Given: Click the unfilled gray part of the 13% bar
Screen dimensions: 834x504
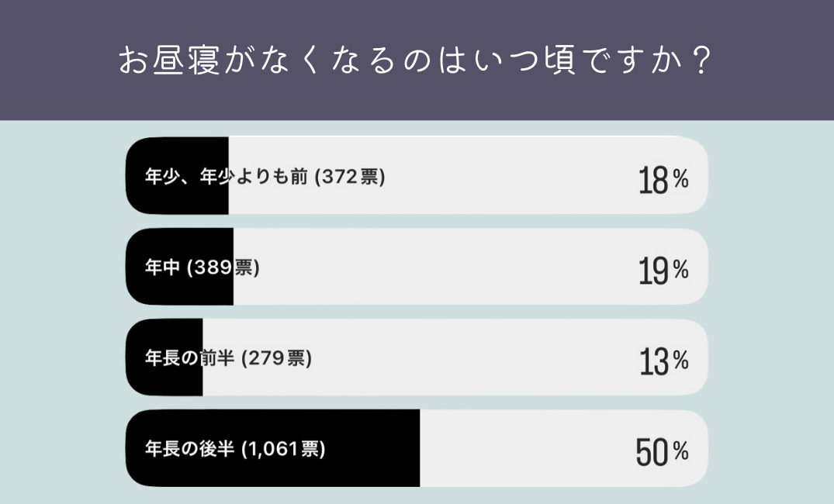Looking at the screenshot, I should click(x=465, y=358).
